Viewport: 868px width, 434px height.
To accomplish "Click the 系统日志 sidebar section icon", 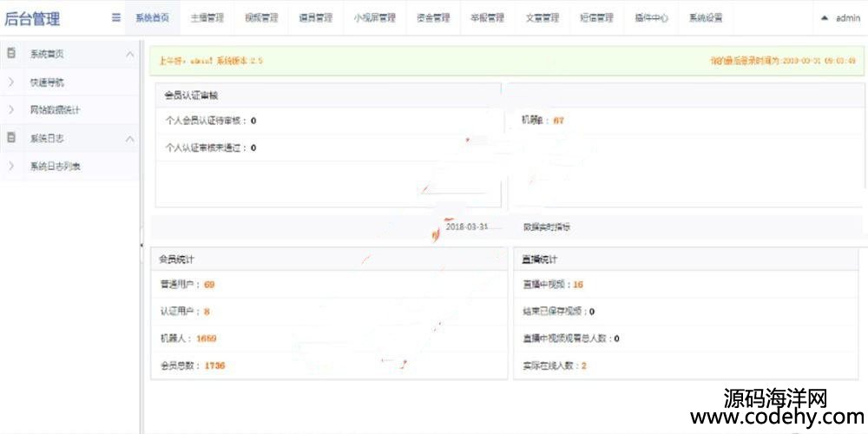I will (11, 138).
